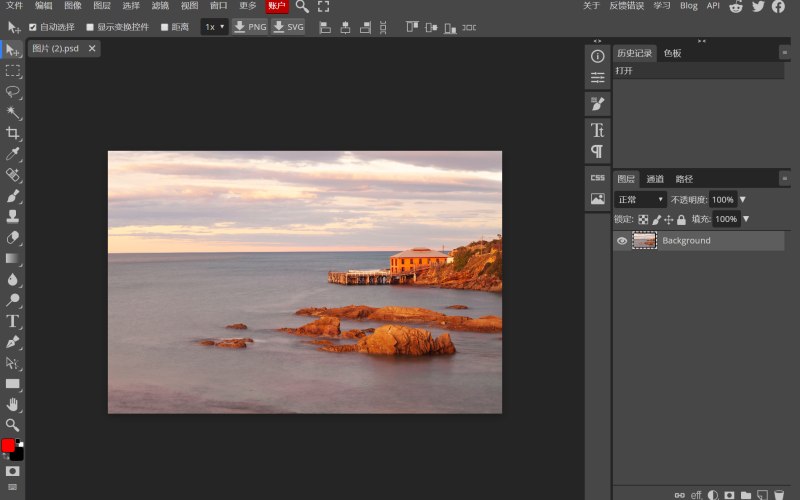800x500 pixels.
Task: Toggle the 自动选择 checkbox
Action: click(33, 27)
